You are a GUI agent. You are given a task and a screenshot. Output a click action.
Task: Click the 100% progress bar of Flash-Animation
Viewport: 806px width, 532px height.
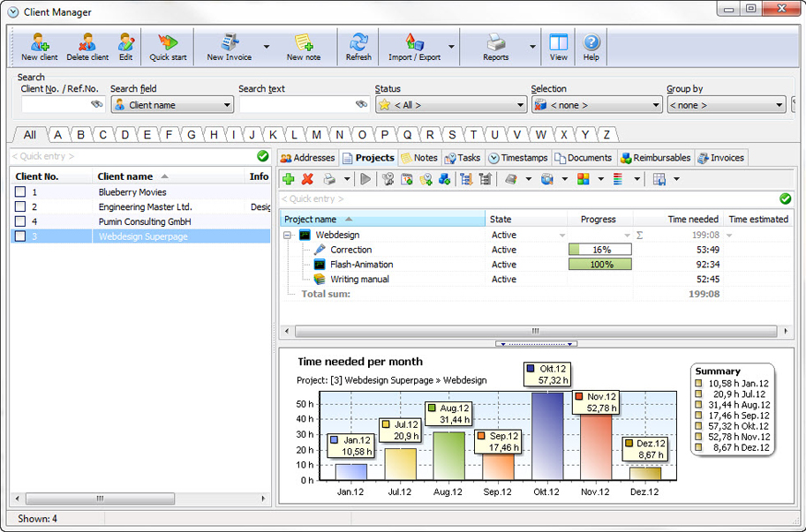tap(600, 264)
